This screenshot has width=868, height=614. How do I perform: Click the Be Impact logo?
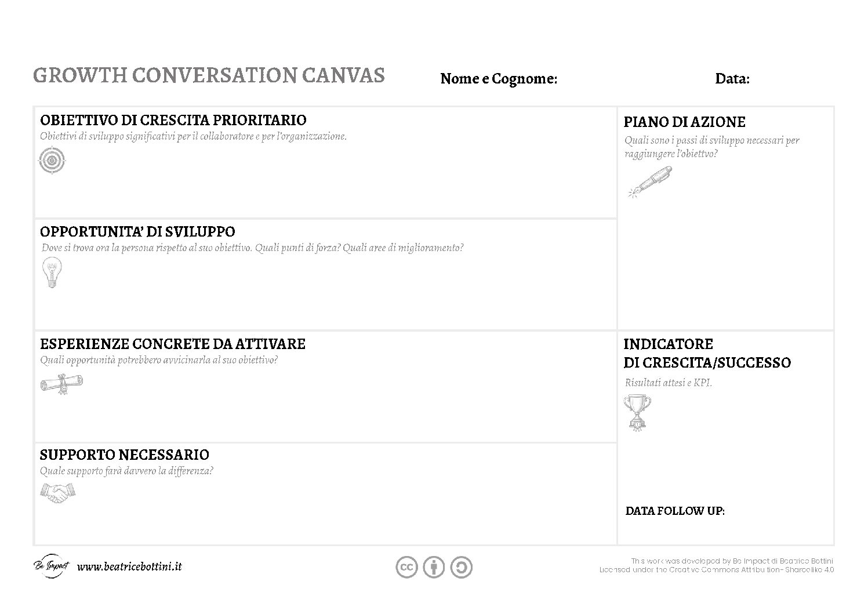(51, 565)
